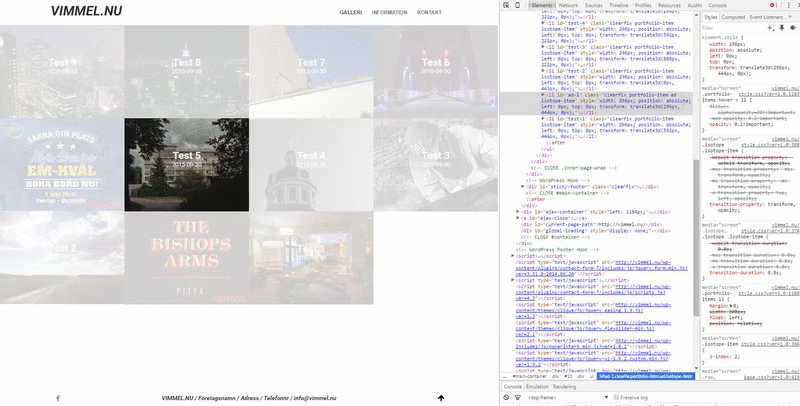Viewport: 800px width, 406px height.
Task: Switch to the Elements tab
Action: (x=542, y=5)
